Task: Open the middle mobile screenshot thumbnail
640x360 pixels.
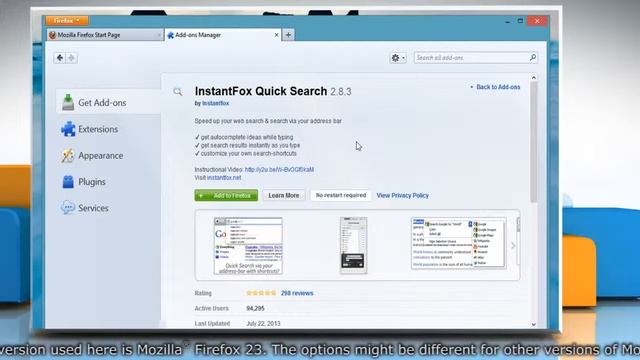Action: 353,245
